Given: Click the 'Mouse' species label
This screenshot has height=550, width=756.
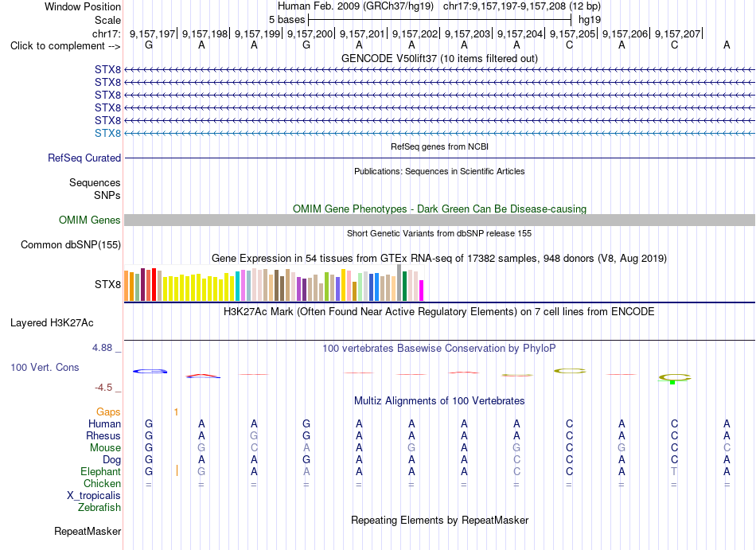Looking at the screenshot, I should click(105, 448).
